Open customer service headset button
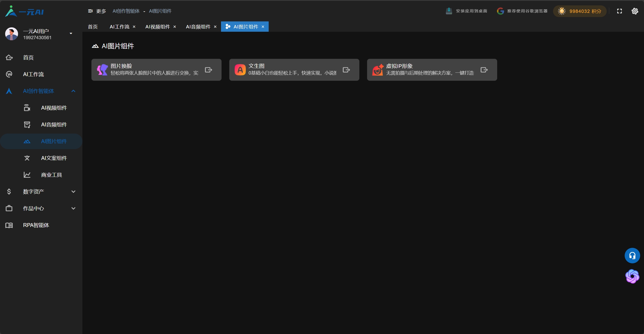The image size is (644, 334). (x=632, y=256)
